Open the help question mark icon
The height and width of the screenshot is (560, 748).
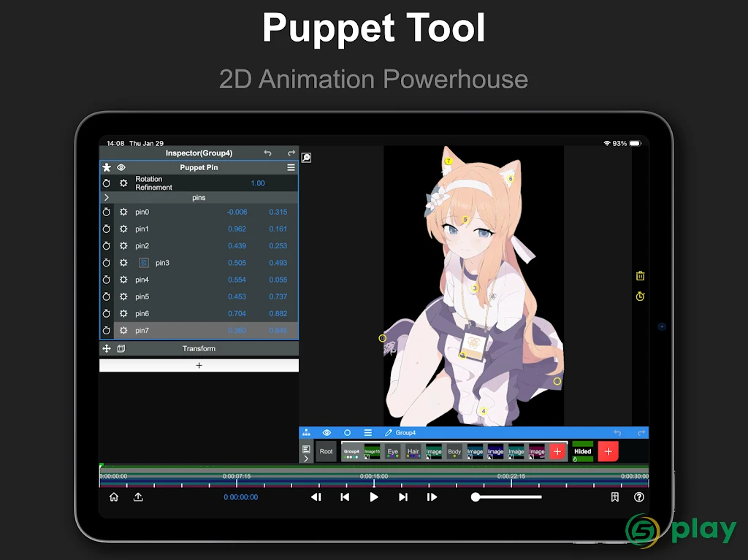(639, 497)
